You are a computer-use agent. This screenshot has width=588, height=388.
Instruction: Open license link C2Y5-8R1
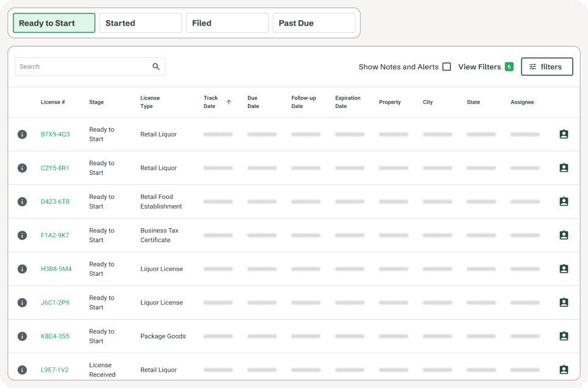(x=55, y=168)
